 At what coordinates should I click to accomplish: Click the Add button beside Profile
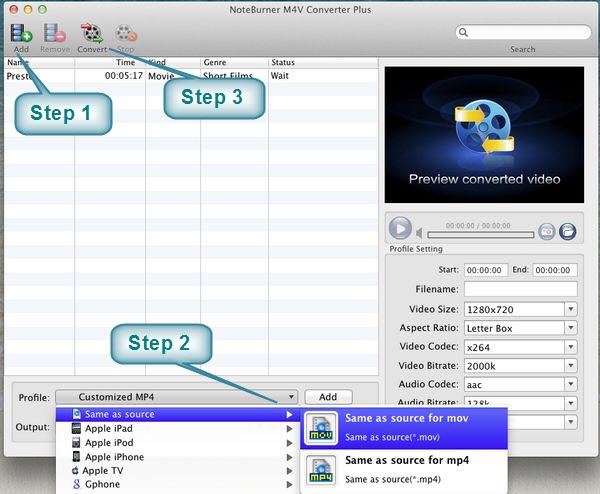click(328, 397)
